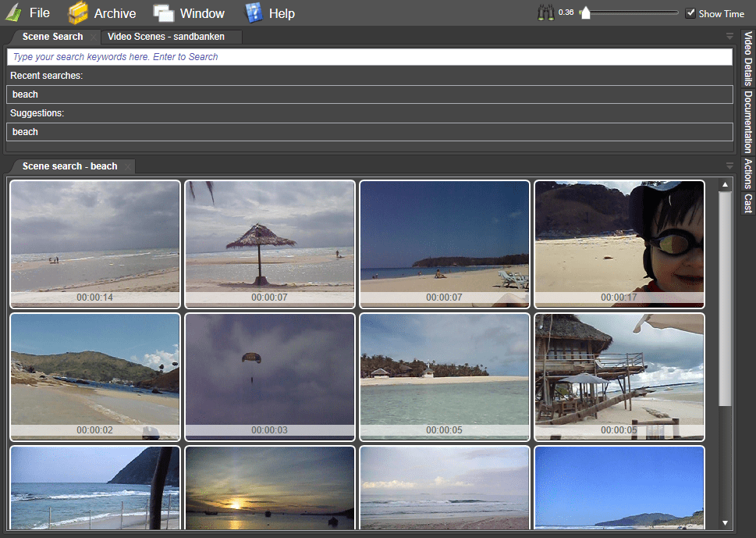Click the scrollbar down arrow
Viewport: 756px width, 538px height.
coord(725,523)
